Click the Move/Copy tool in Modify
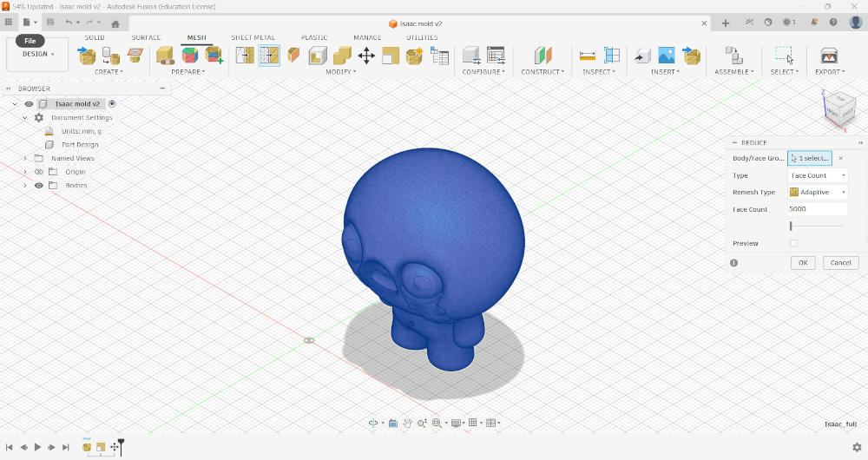This screenshot has width=868, height=460. pos(366,56)
